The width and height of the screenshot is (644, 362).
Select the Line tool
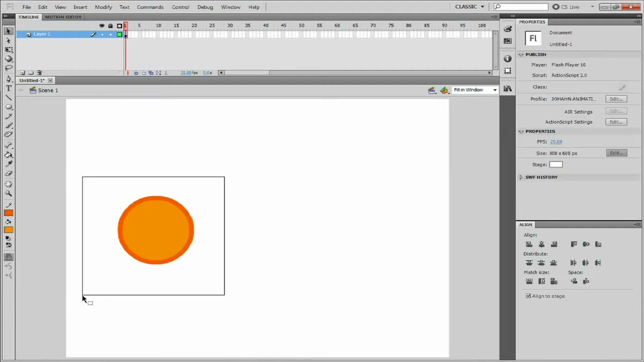click(x=9, y=98)
